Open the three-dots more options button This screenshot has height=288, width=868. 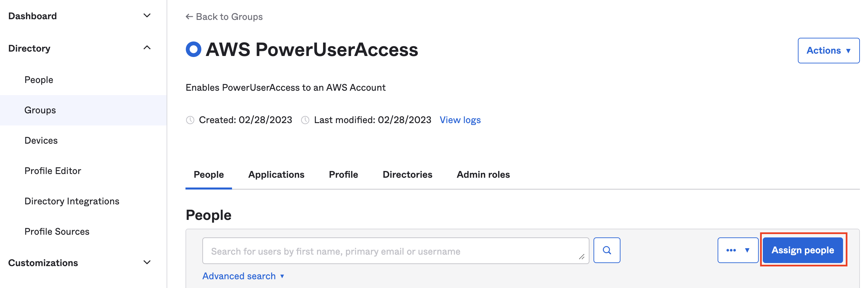tap(738, 250)
